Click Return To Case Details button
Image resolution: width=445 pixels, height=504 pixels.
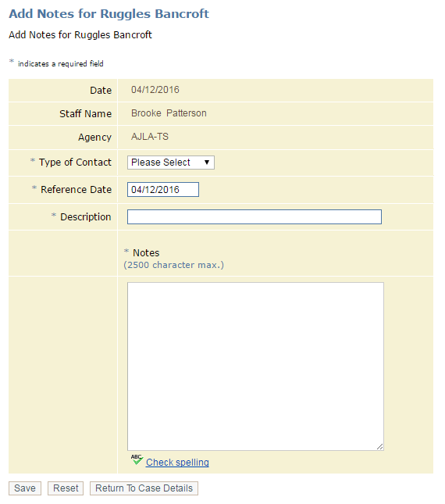144,488
